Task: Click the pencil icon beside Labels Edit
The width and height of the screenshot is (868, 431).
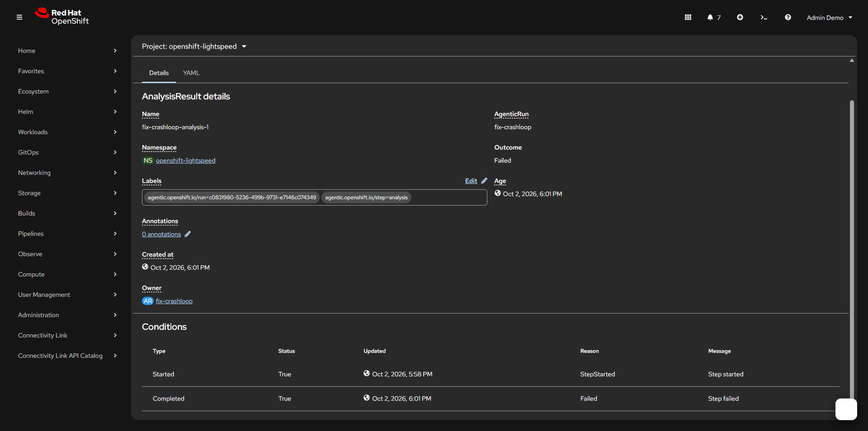Action: pyautogui.click(x=484, y=181)
